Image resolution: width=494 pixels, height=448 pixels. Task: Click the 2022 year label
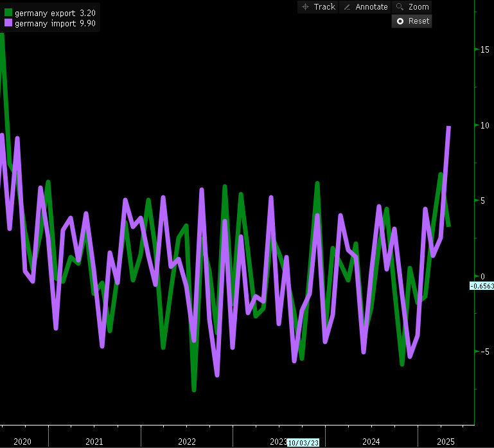point(187,442)
